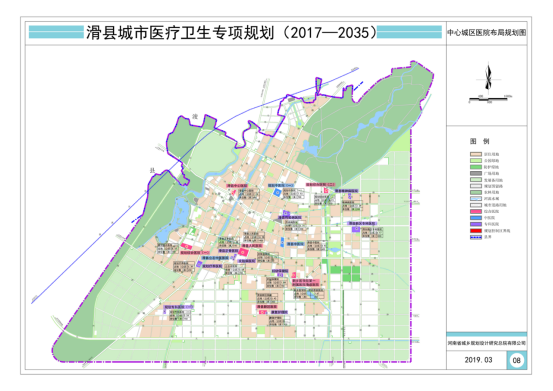553x391 pixels.
Task: Click the title 滑县城市医疗卫生专项规划
Action: click(180, 32)
